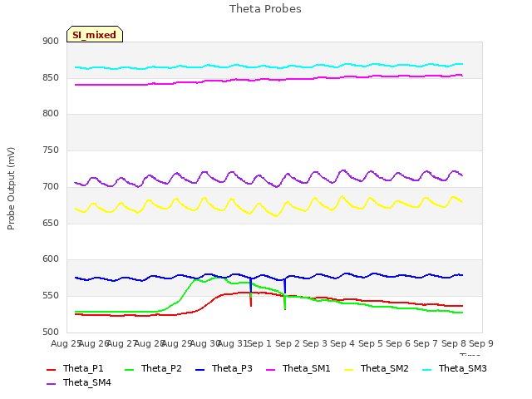Click the purple Theta_SM4 legend swatch
Image resolution: width=532 pixels, height=399 pixels.
[x=51, y=384]
